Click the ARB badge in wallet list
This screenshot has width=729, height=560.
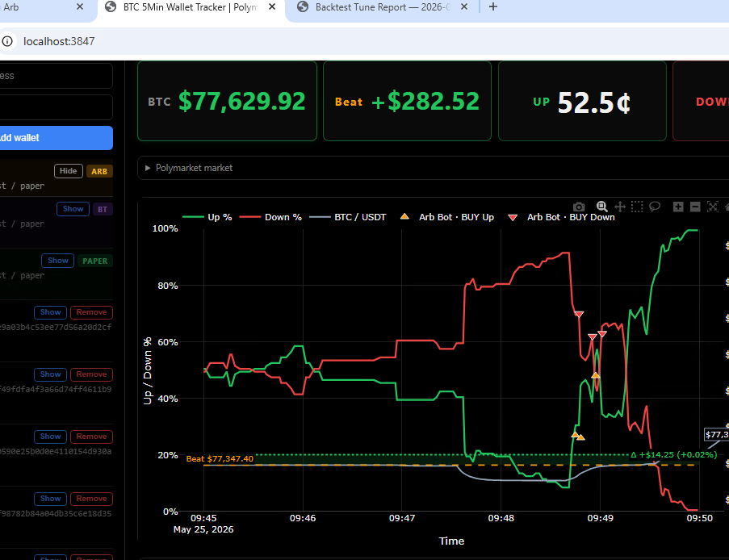click(x=99, y=172)
